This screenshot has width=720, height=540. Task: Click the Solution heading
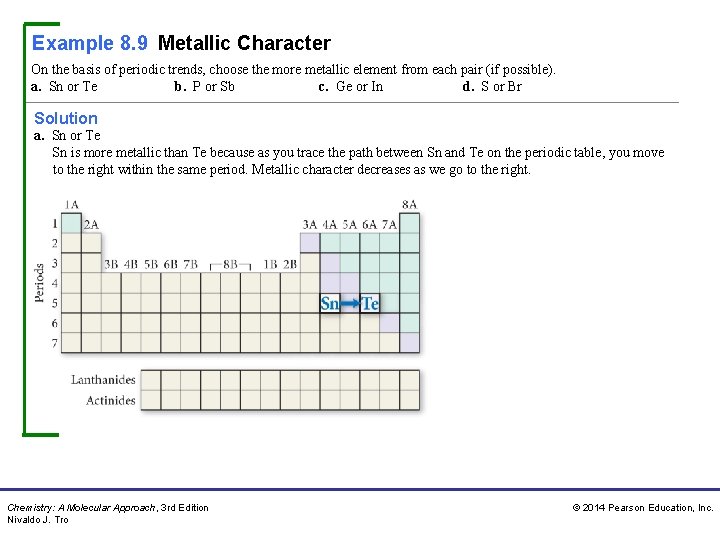[66, 118]
